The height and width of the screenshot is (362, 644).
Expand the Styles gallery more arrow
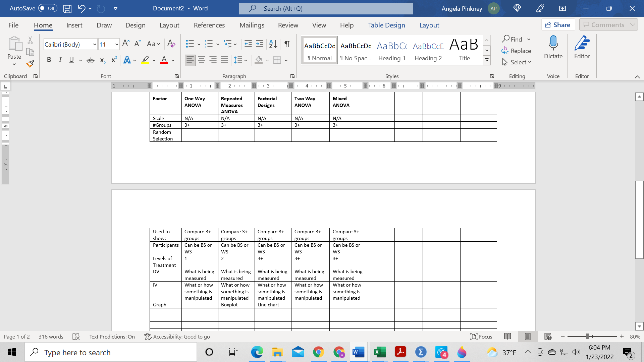[x=487, y=60]
